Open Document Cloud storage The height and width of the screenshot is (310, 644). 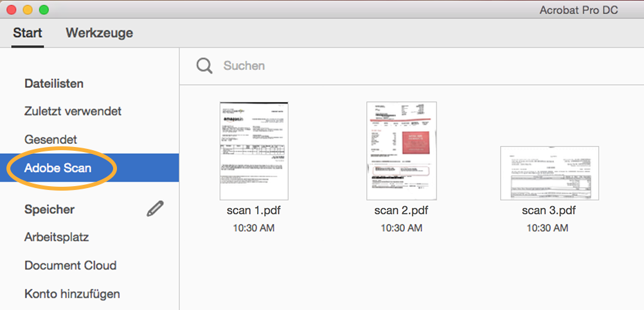point(71,265)
